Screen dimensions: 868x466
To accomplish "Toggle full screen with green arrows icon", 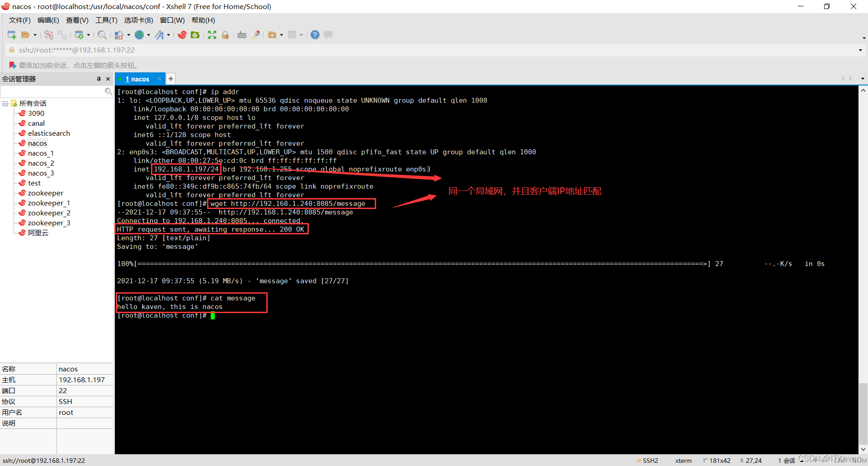I will click(x=212, y=35).
